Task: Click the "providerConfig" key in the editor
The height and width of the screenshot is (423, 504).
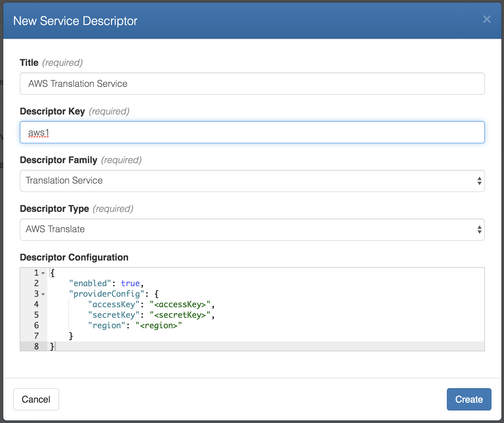Action: click(x=106, y=294)
